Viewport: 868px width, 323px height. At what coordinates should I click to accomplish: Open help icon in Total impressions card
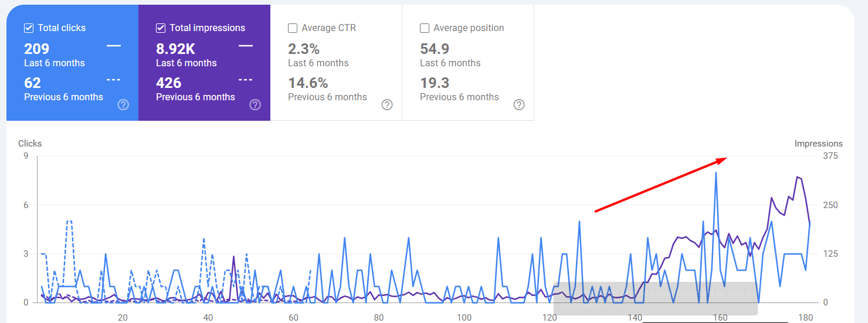(x=255, y=105)
